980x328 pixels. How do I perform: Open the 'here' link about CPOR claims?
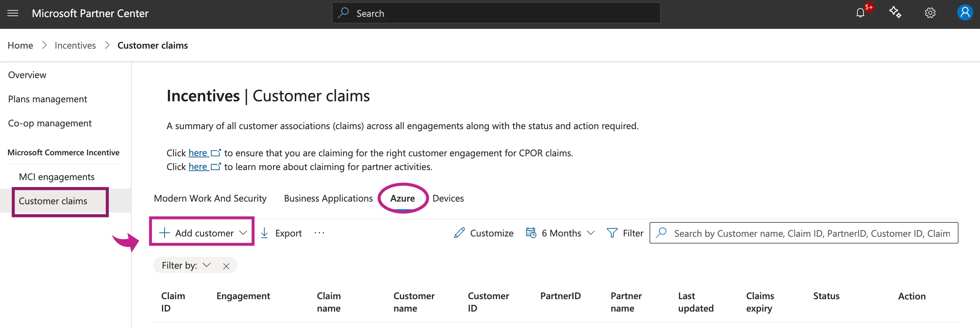pos(204,153)
